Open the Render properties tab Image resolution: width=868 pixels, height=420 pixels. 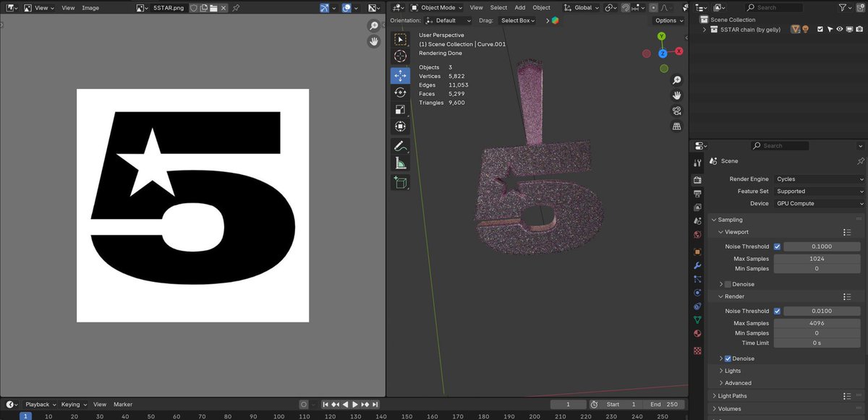tap(697, 180)
